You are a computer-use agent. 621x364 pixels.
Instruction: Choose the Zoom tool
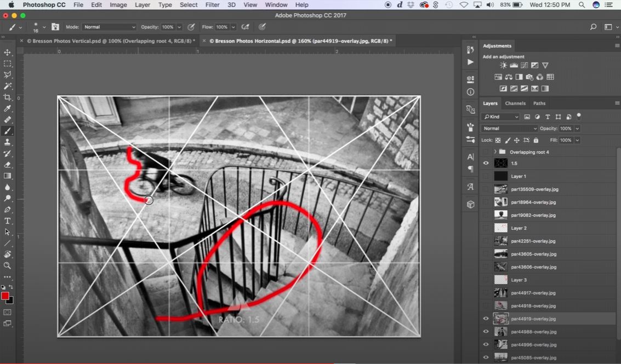(x=7, y=265)
